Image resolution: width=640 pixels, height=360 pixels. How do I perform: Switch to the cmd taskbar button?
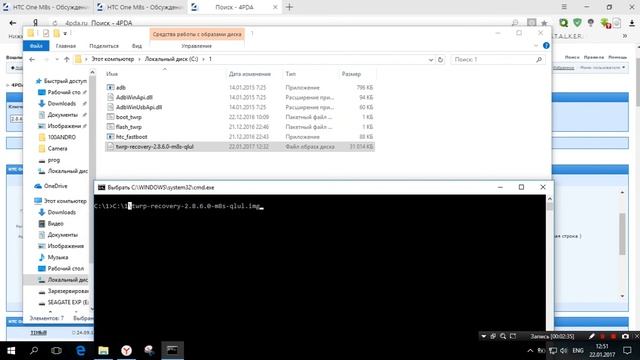click(x=172, y=350)
